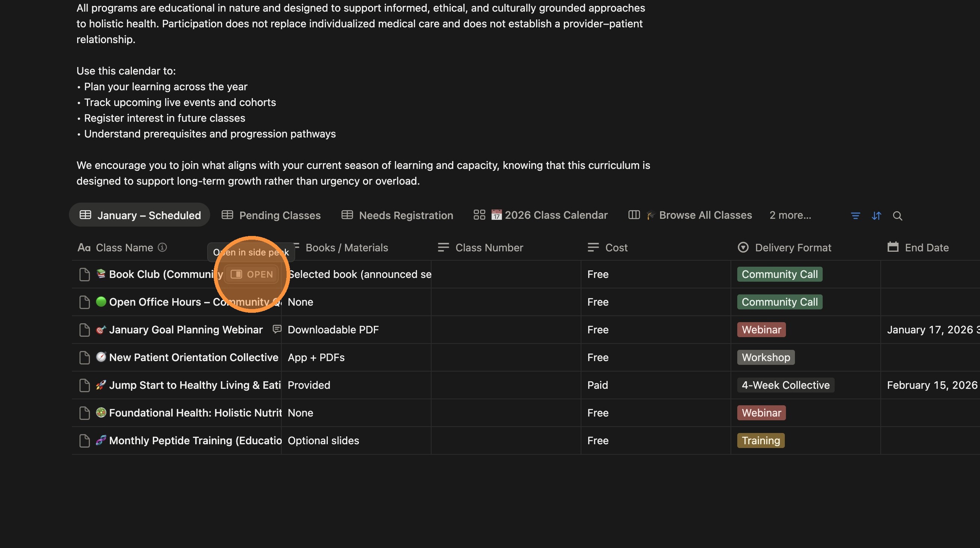Open search with the magnifying glass icon

click(x=898, y=216)
